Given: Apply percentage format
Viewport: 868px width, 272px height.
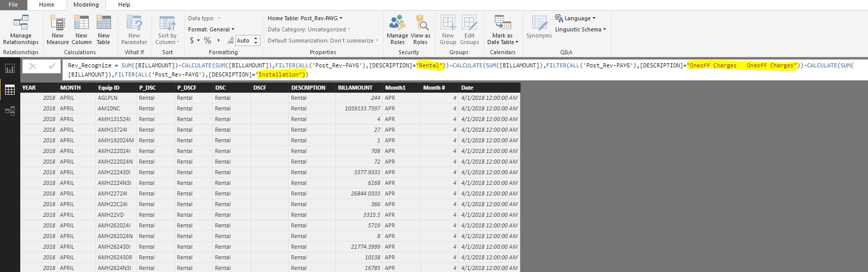Looking at the screenshot, I should 207,41.
